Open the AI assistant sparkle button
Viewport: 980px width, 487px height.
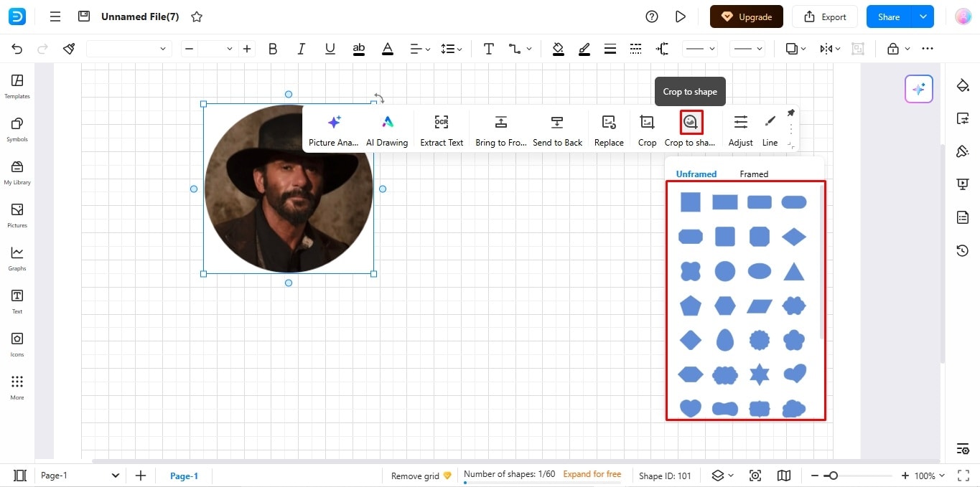(x=918, y=89)
